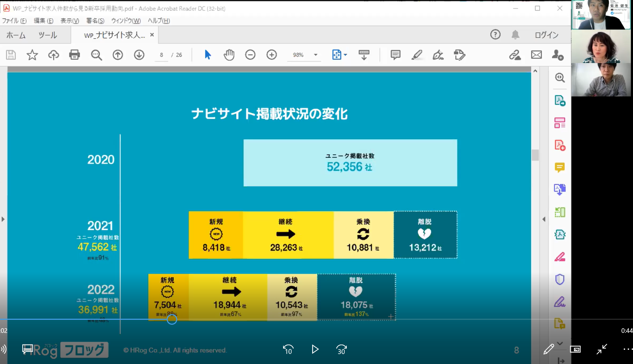
Task: Toggle the arrow selection tool
Action: click(208, 55)
